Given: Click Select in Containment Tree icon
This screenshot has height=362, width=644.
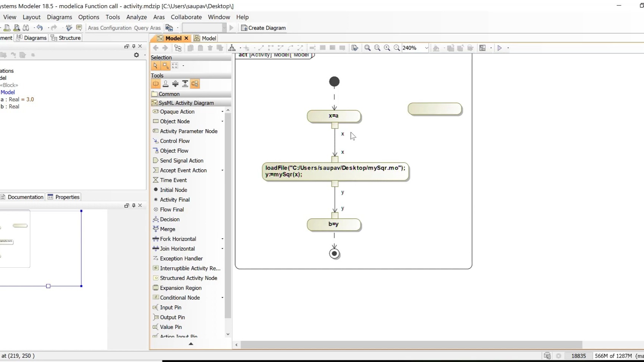Looking at the screenshot, I should [x=178, y=48].
